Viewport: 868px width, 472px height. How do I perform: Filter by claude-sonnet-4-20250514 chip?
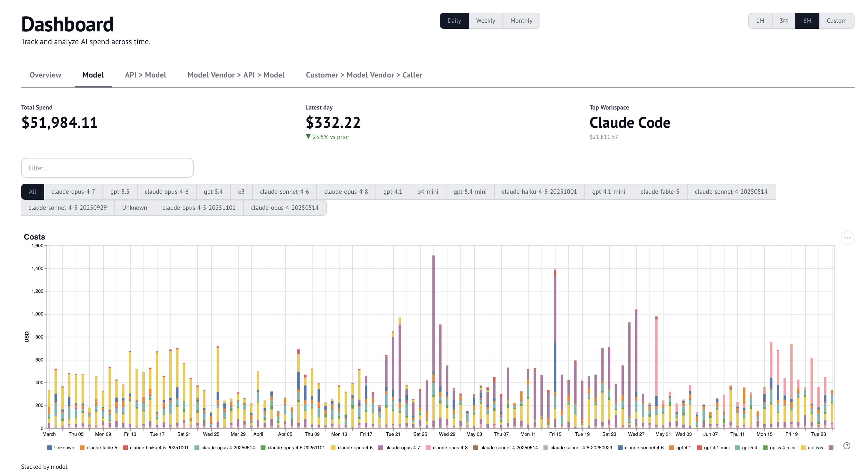point(731,192)
